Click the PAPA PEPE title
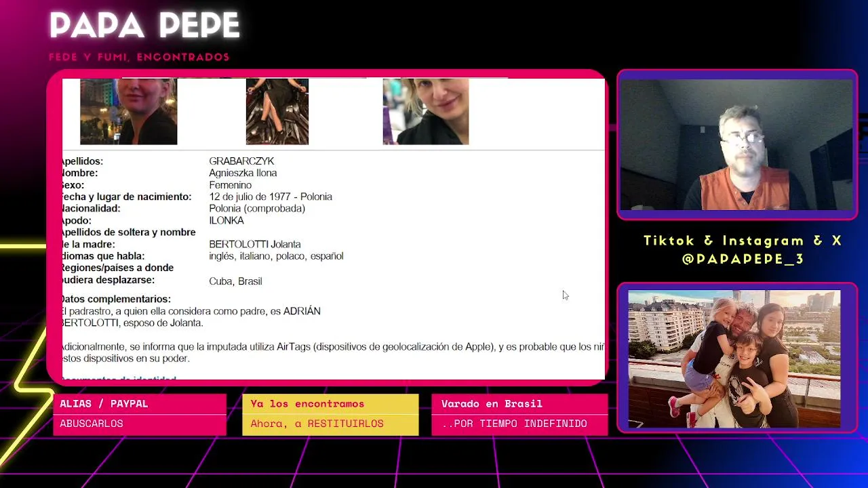The image size is (868, 488). pos(144,26)
